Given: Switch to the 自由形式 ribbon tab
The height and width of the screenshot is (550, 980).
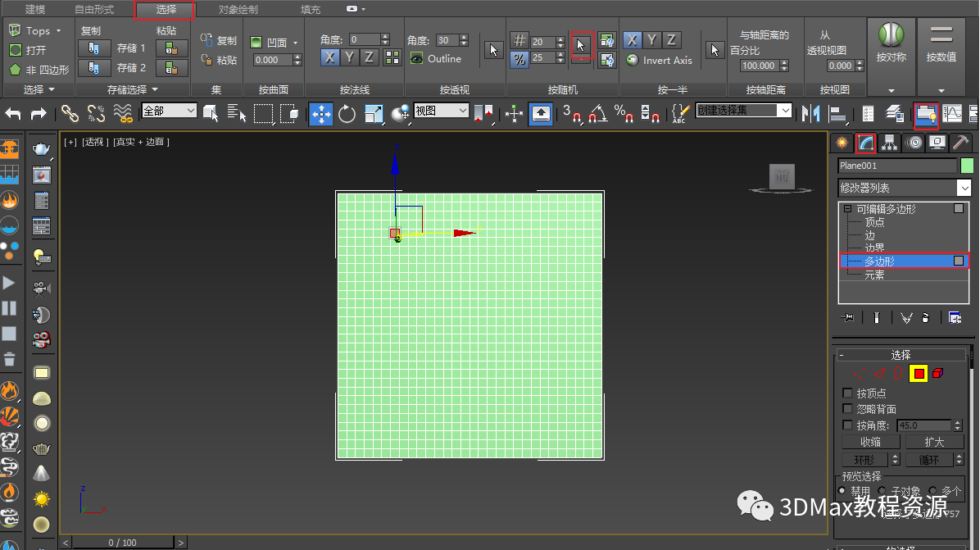Looking at the screenshot, I should point(94,9).
